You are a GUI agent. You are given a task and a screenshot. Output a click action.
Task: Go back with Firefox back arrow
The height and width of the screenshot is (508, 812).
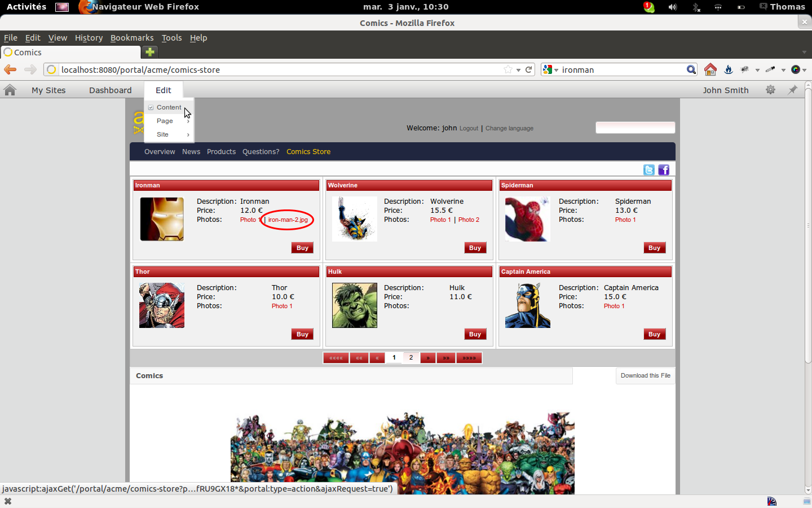(x=10, y=69)
